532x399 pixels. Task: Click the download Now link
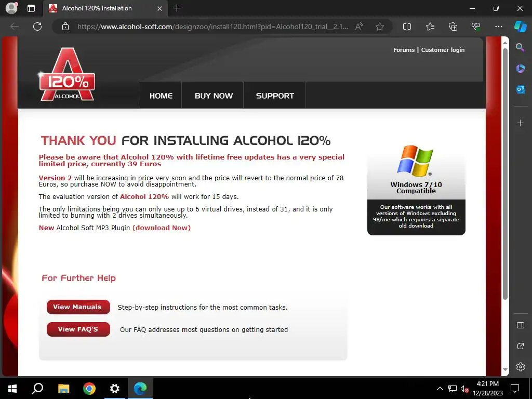point(162,228)
